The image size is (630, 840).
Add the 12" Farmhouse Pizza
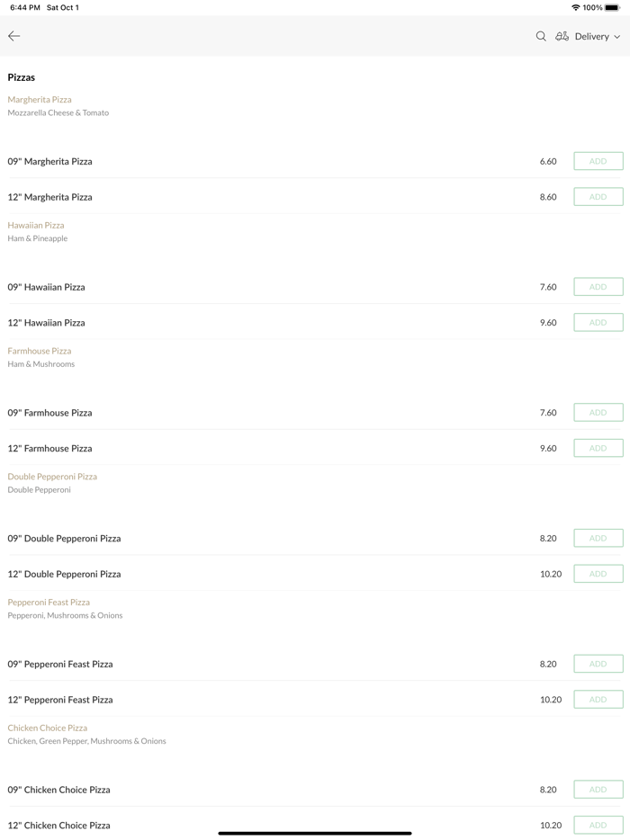[598, 448]
